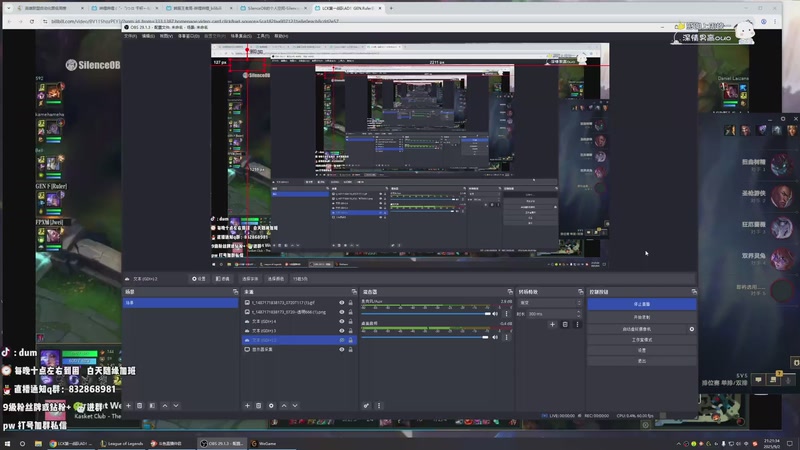Image resolution: width=800 pixels, height=450 pixels.
Task: Click the browser address bar URL
Action: pyautogui.click(x=194, y=21)
